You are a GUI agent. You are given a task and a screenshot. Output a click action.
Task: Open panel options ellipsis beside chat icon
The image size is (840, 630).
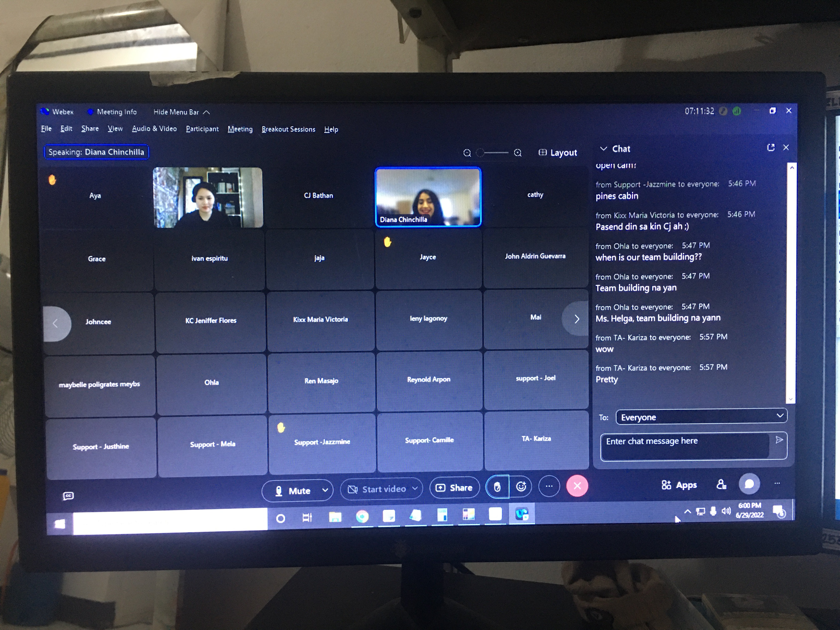click(777, 483)
